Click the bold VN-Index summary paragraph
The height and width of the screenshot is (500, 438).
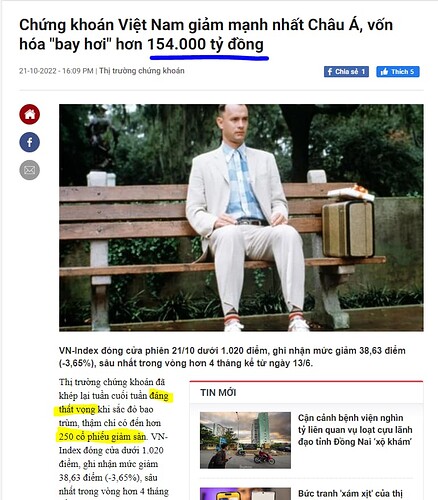pos(232,357)
